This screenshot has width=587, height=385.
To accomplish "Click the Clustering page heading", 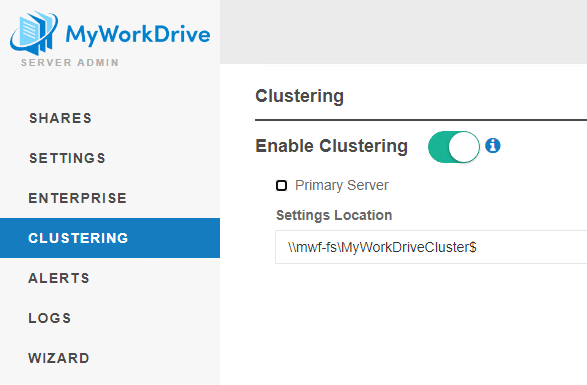I will click(299, 96).
